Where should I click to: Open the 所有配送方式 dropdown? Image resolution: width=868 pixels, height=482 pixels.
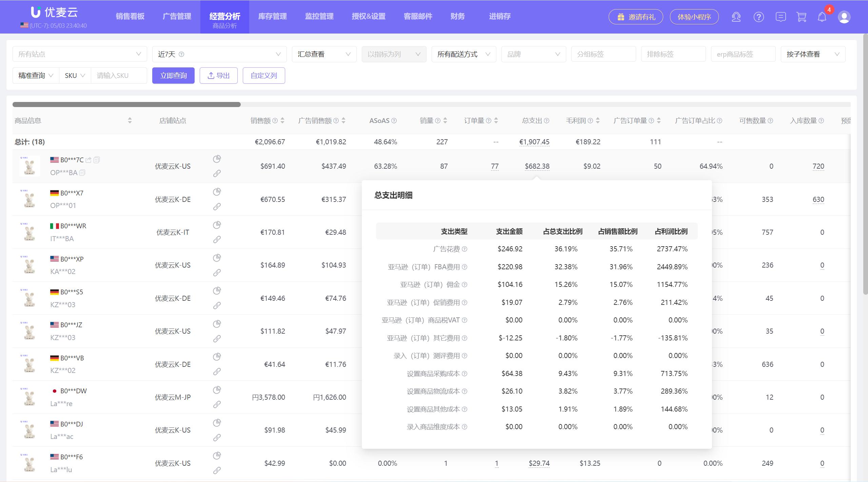point(463,54)
